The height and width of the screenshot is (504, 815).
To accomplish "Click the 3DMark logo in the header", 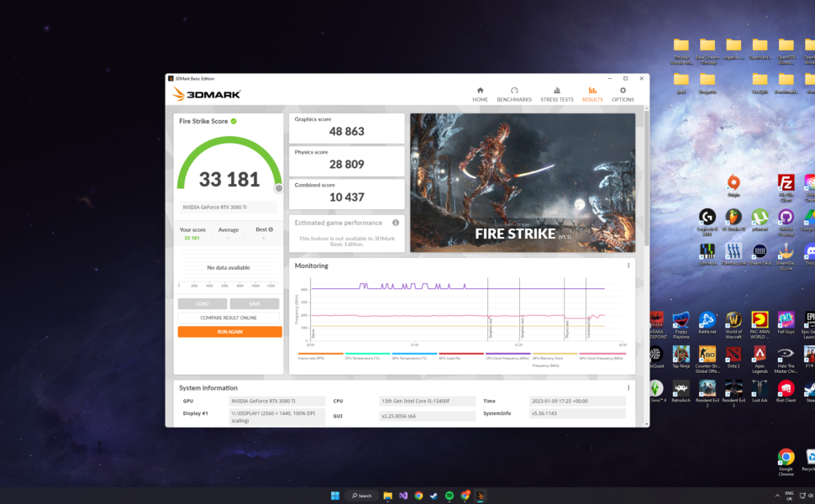I will coord(207,94).
